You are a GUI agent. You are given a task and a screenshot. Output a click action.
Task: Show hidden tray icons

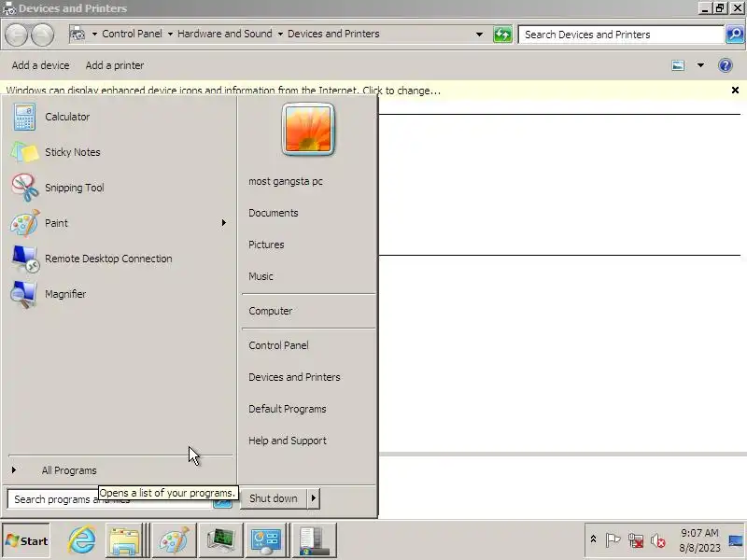coord(593,539)
